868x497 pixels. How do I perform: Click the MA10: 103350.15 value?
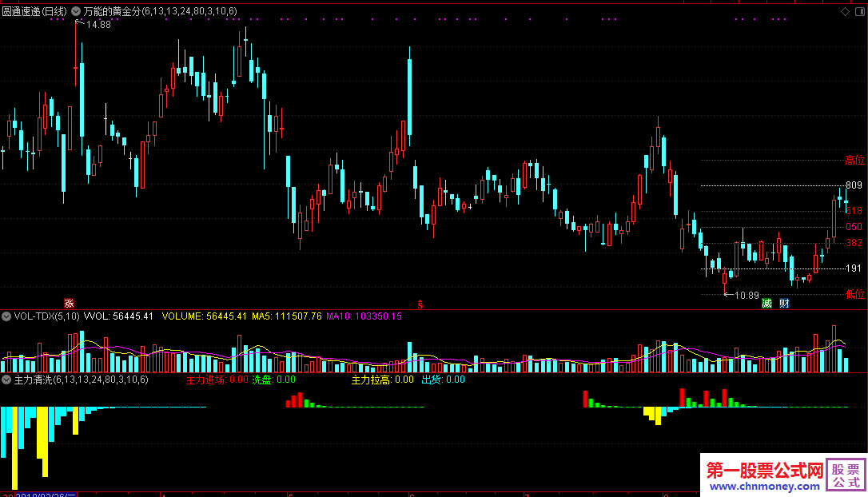pos(364,316)
